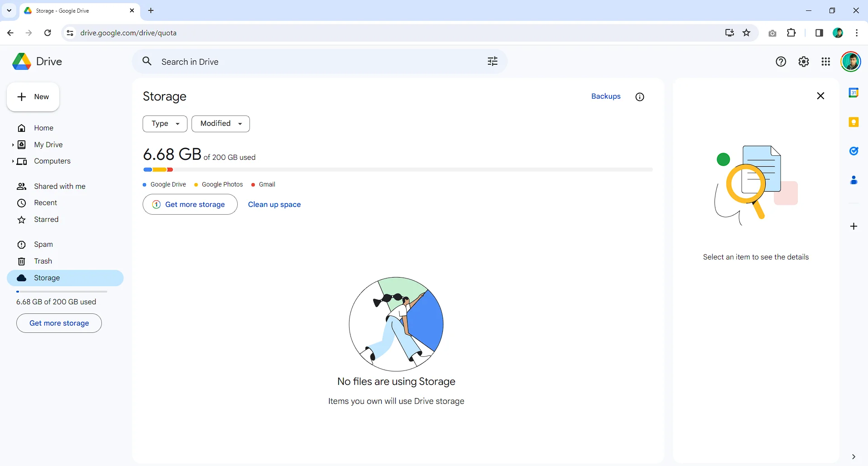Open Drive Help menu
This screenshot has height=466, width=868.
point(781,61)
